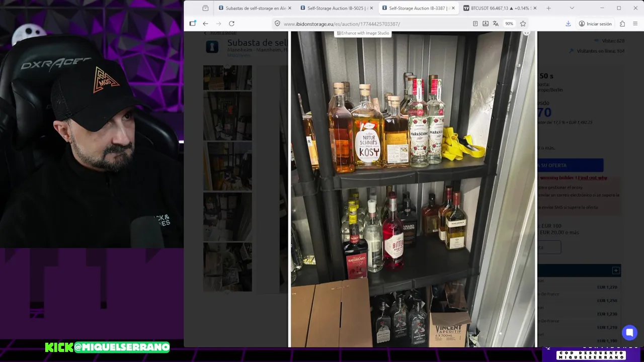Follow the 'Find out why' link
This screenshot has height=362, width=644.
click(x=593, y=177)
